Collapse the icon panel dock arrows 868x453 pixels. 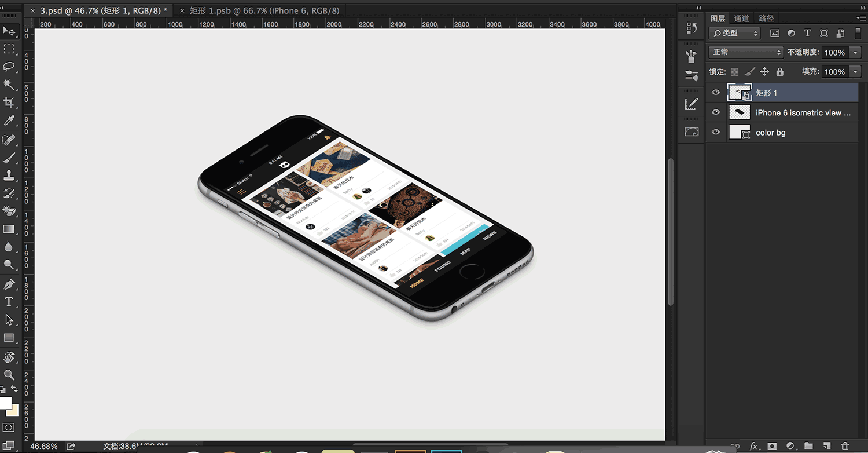tap(698, 8)
